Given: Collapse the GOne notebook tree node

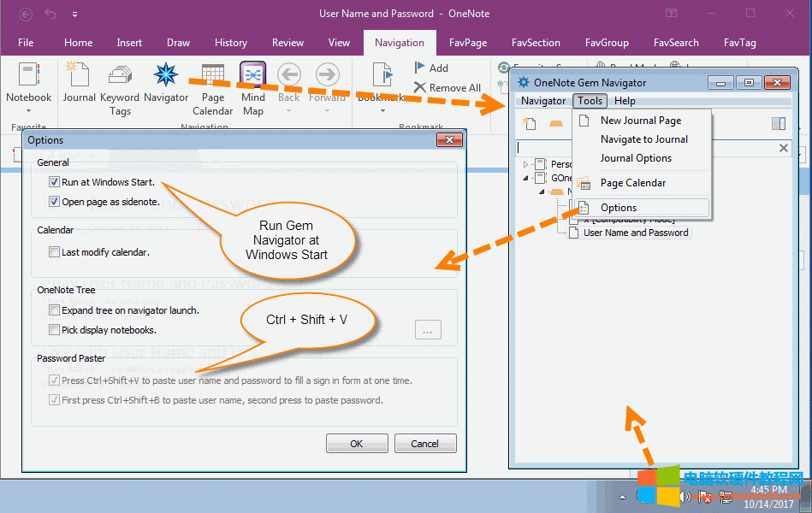Looking at the screenshot, I should (525, 178).
